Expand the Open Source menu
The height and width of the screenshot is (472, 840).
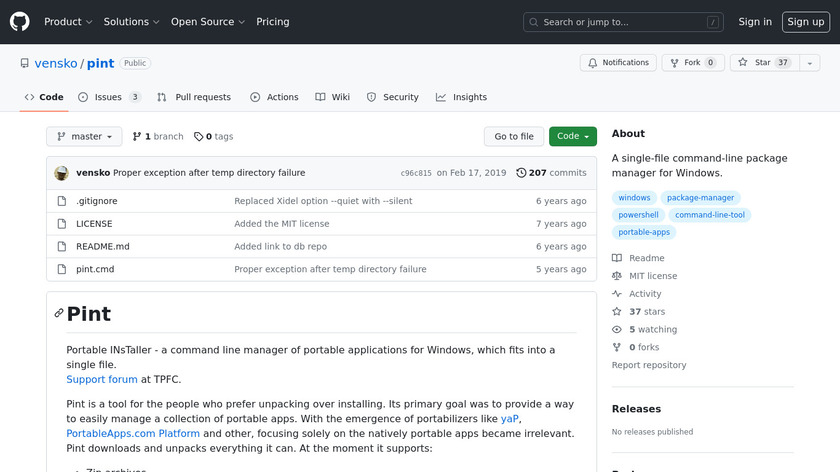coord(208,22)
